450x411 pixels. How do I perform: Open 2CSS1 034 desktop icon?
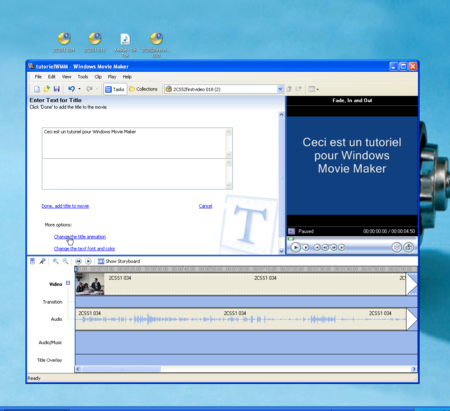pos(64,42)
